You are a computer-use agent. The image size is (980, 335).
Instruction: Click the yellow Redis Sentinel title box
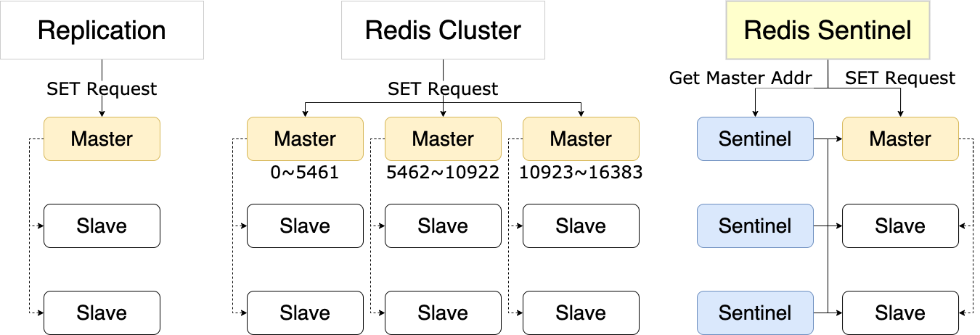(x=828, y=30)
